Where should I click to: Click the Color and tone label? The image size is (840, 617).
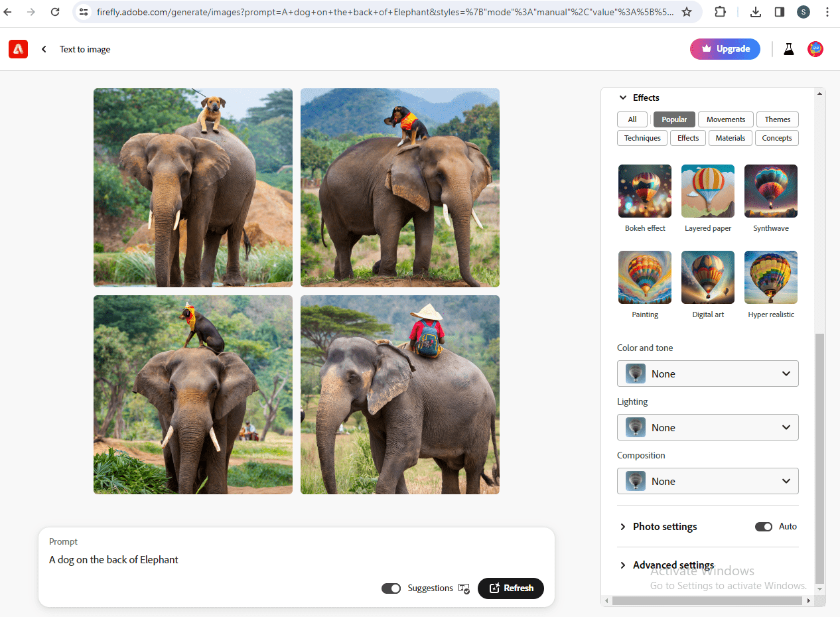pos(645,348)
